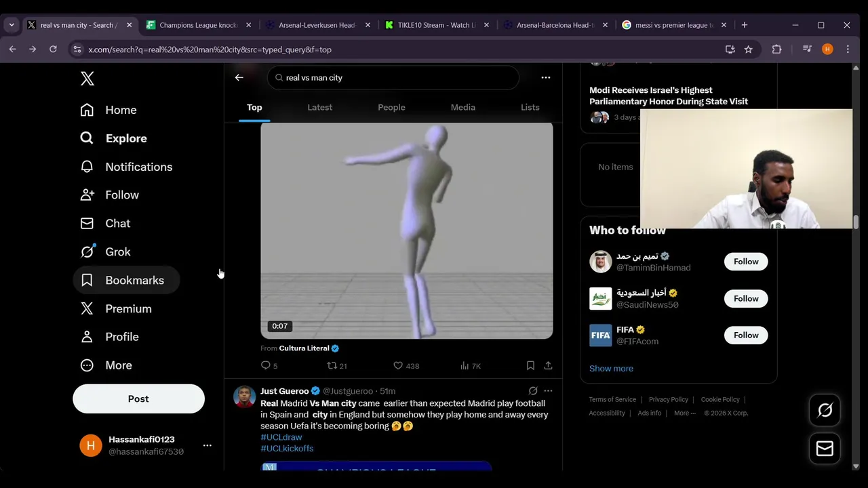The height and width of the screenshot is (488, 868).
Task: Open more options on Just Gueroo post
Action: pyautogui.click(x=548, y=391)
